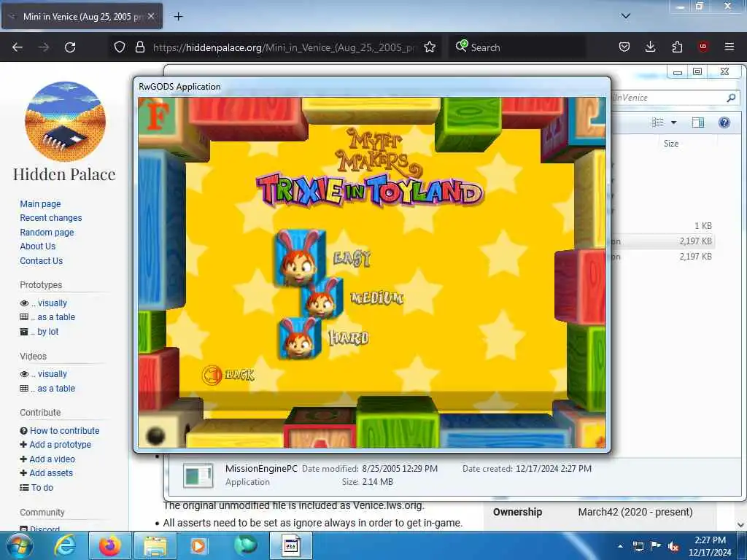This screenshot has width=747, height=560.
Task: Click browser page scrollbar down arrow
Action: pyautogui.click(x=741, y=525)
